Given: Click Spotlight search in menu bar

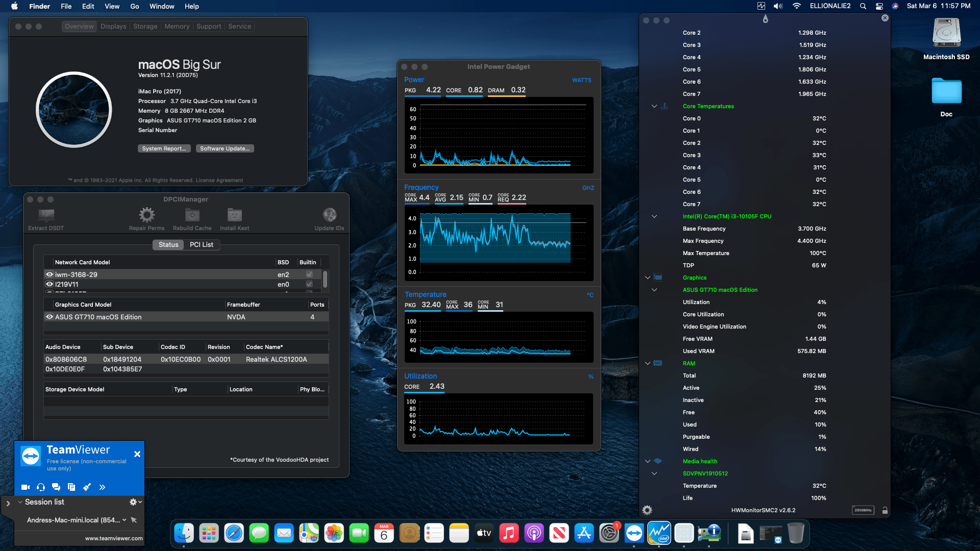Looking at the screenshot, I should 863,6.
